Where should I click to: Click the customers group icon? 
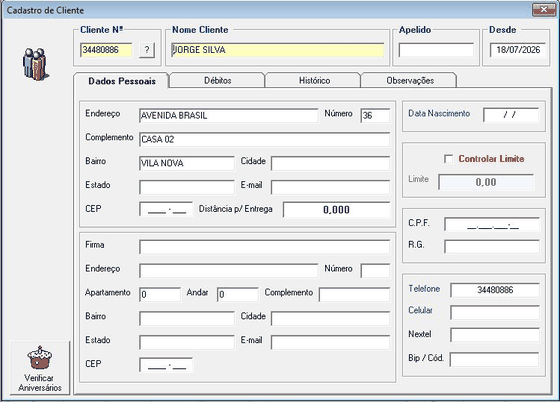(x=35, y=64)
